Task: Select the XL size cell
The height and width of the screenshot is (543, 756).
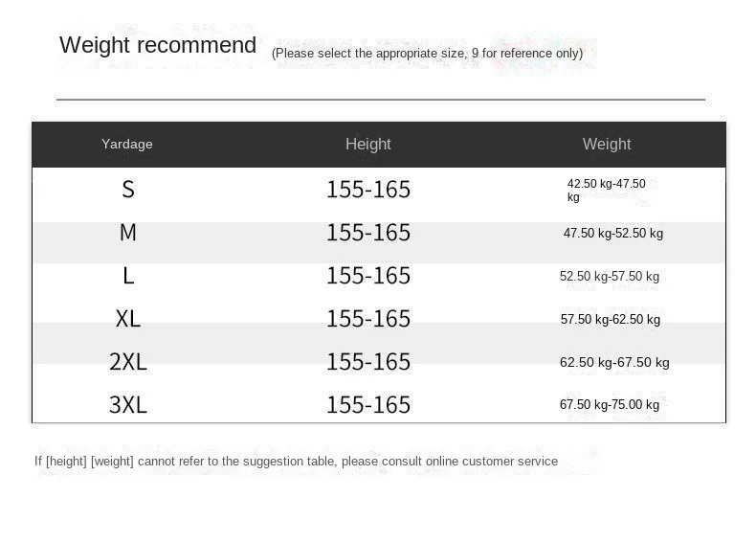Action: [128, 319]
